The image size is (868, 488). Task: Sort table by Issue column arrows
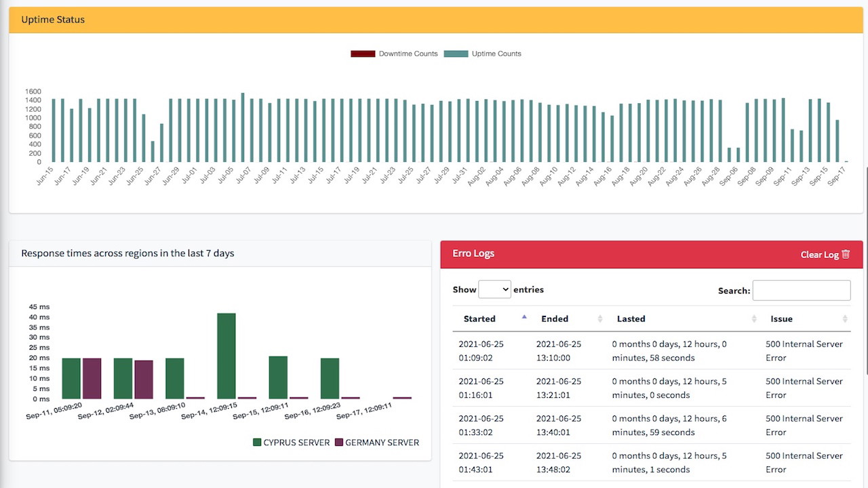coord(845,319)
